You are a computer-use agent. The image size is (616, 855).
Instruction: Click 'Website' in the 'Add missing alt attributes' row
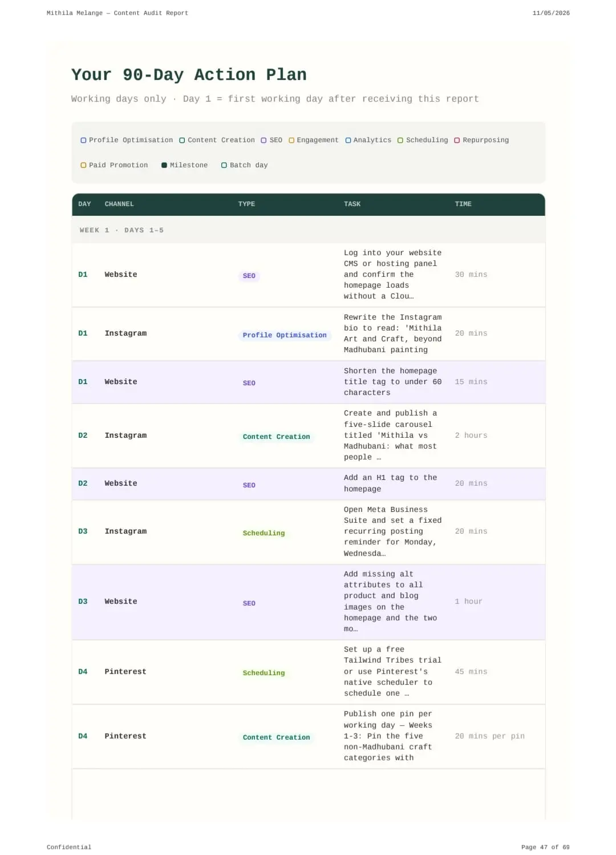tap(121, 602)
